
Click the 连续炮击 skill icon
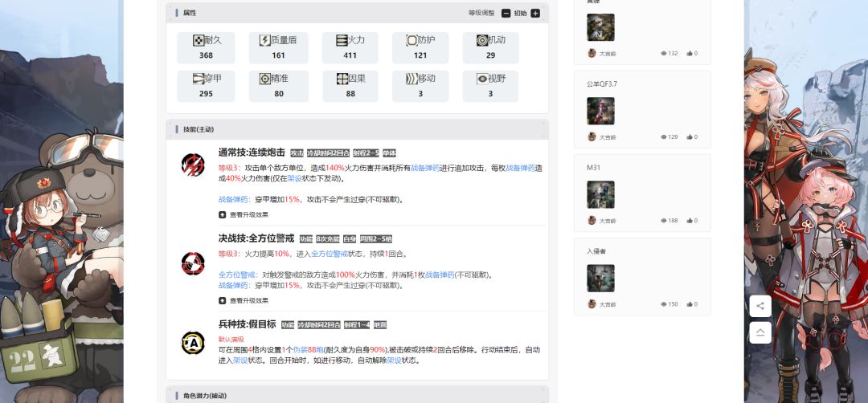pos(193,165)
